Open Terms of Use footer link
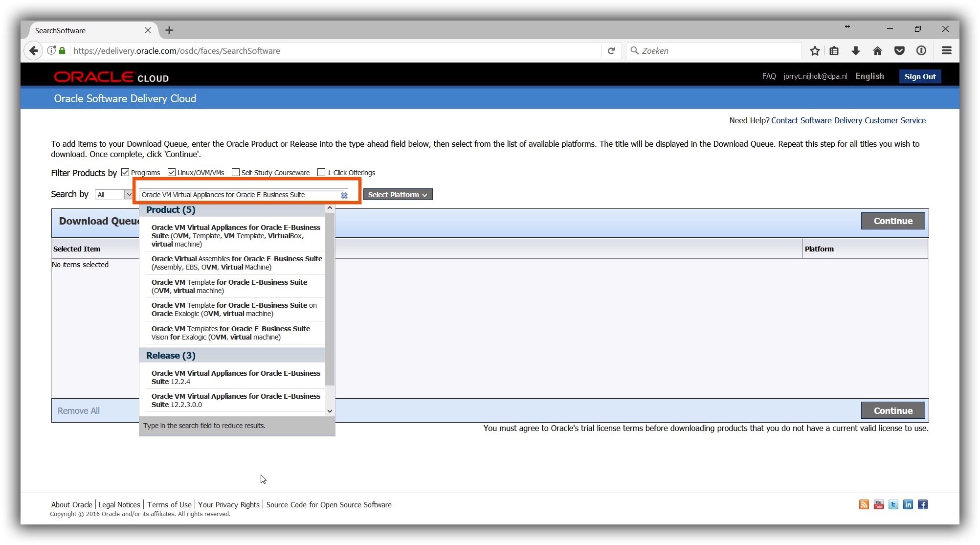This screenshot has width=980, height=545. click(x=169, y=505)
